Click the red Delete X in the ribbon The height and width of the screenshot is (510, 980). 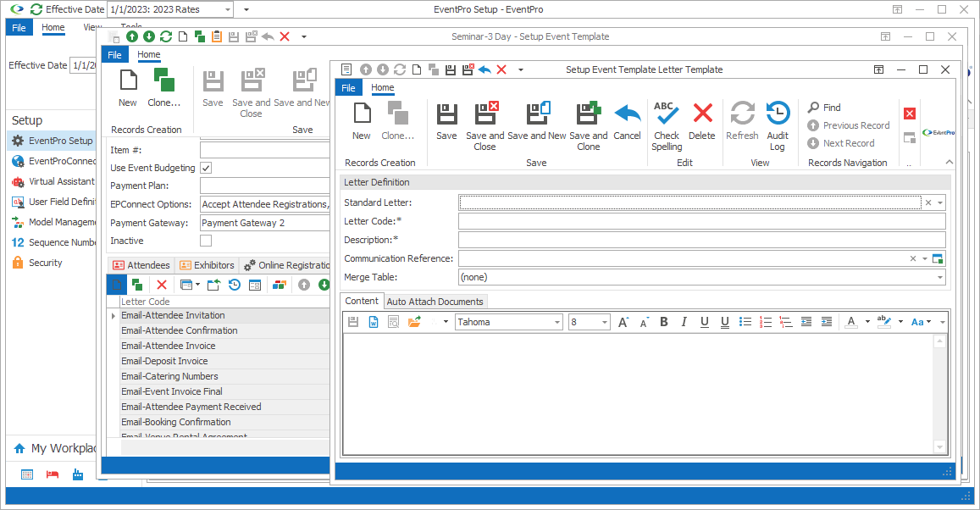[702, 122]
